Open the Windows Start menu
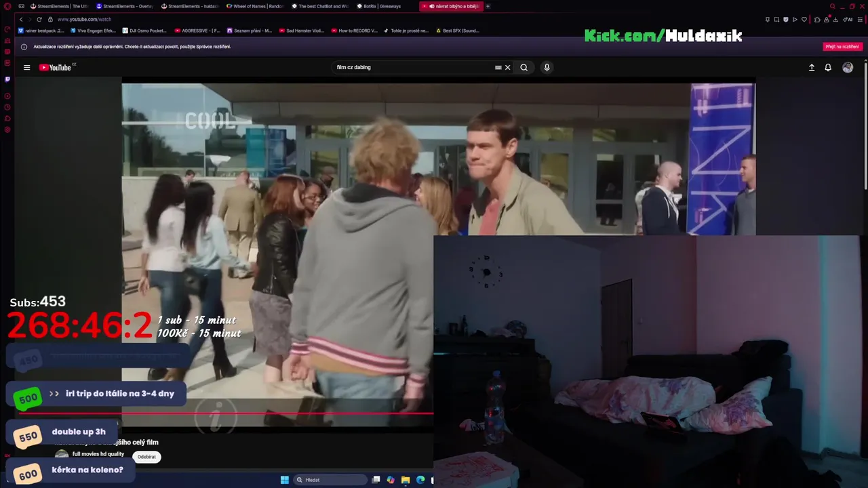 click(x=285, y=480)
